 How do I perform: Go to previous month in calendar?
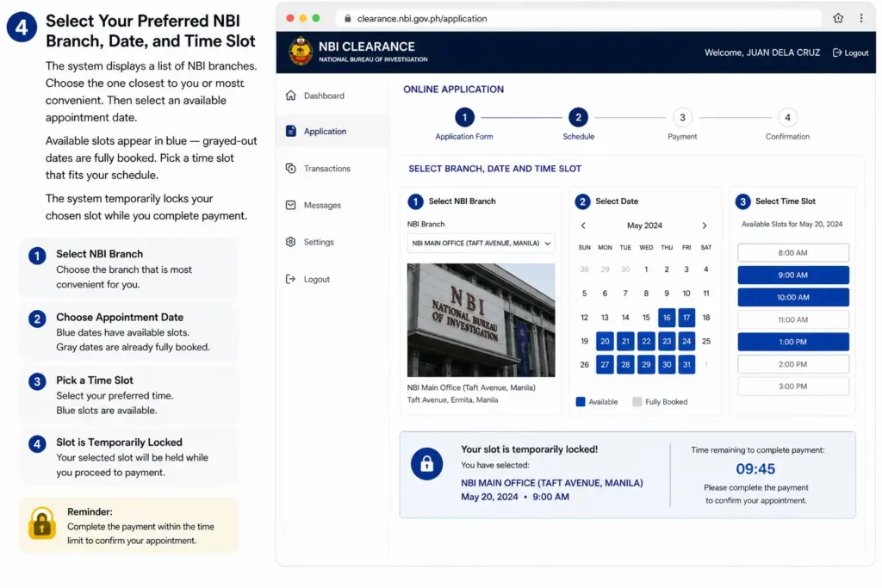tap(583, 226)
